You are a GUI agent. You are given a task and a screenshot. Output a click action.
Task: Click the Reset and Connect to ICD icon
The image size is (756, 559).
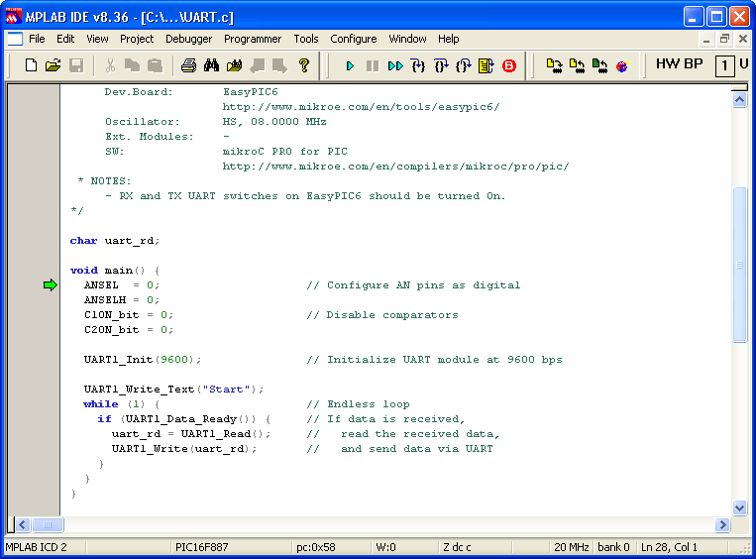coord(622,65)
